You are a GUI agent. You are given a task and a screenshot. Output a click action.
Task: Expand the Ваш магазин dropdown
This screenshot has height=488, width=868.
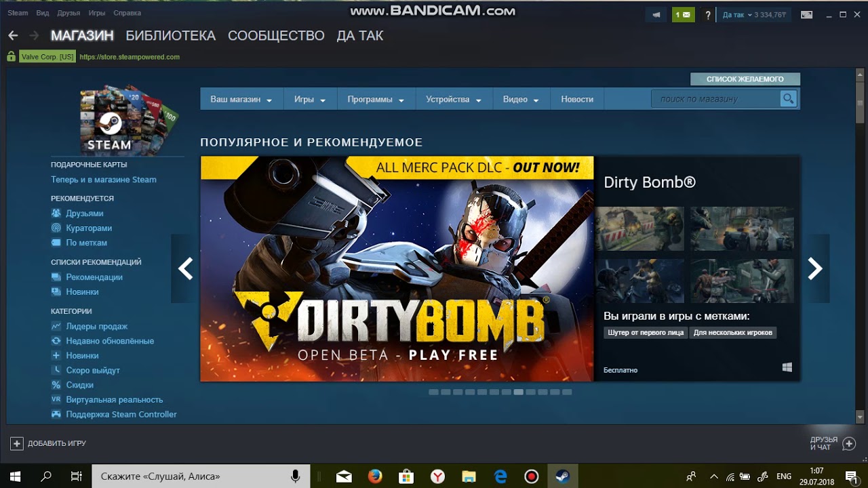click(x=241, y=99)
